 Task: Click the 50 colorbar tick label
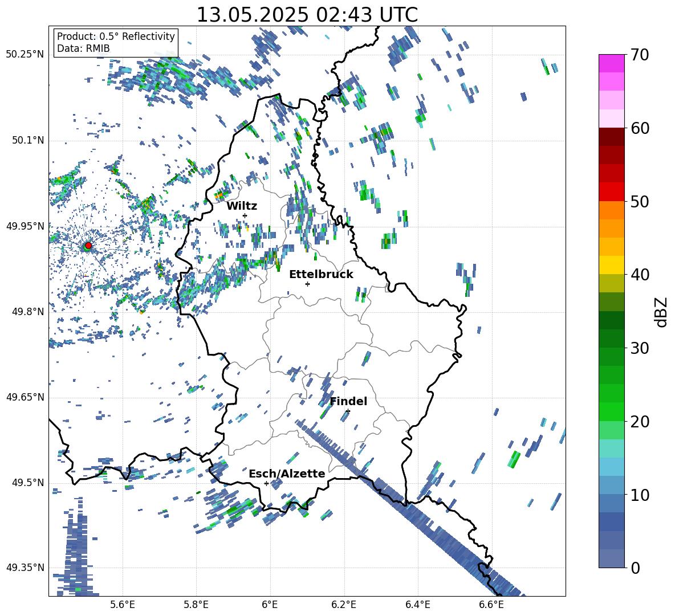pos(639,201)
